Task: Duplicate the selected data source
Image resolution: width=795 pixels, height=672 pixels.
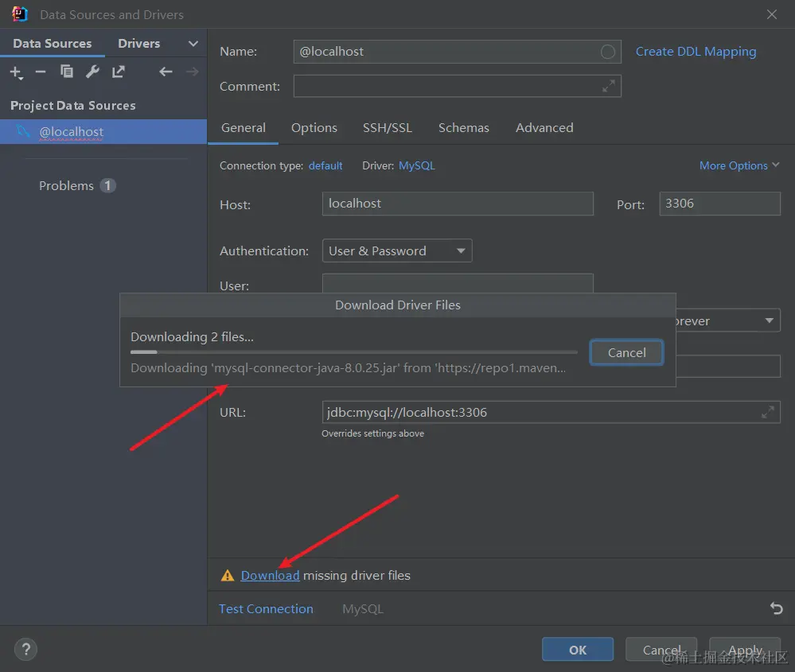Action: pos(66,72)
